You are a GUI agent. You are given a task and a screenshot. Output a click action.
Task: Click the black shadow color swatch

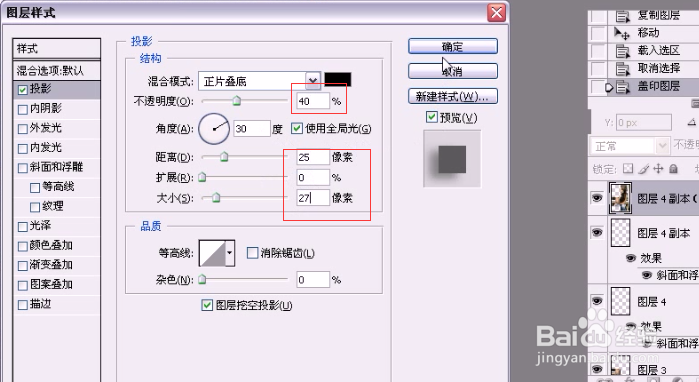pyautogui.click(x=337, y=79)
